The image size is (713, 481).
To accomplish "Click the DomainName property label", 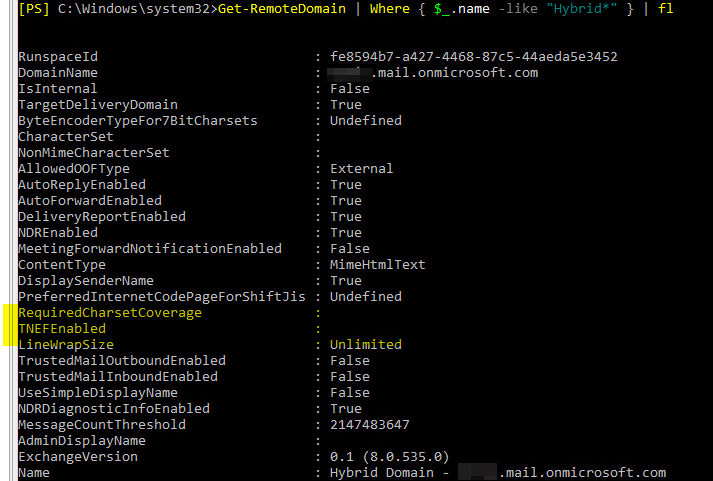I will pos(58,73).
